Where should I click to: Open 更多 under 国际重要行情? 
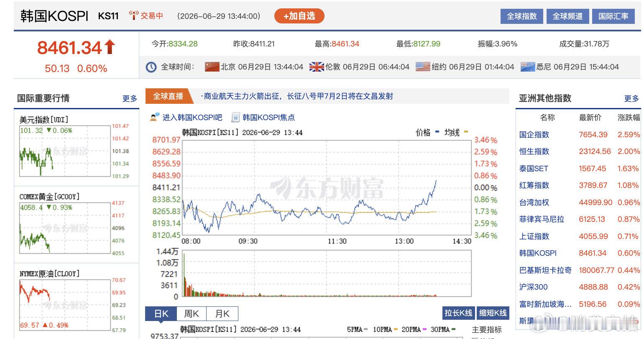pos(130,98)
